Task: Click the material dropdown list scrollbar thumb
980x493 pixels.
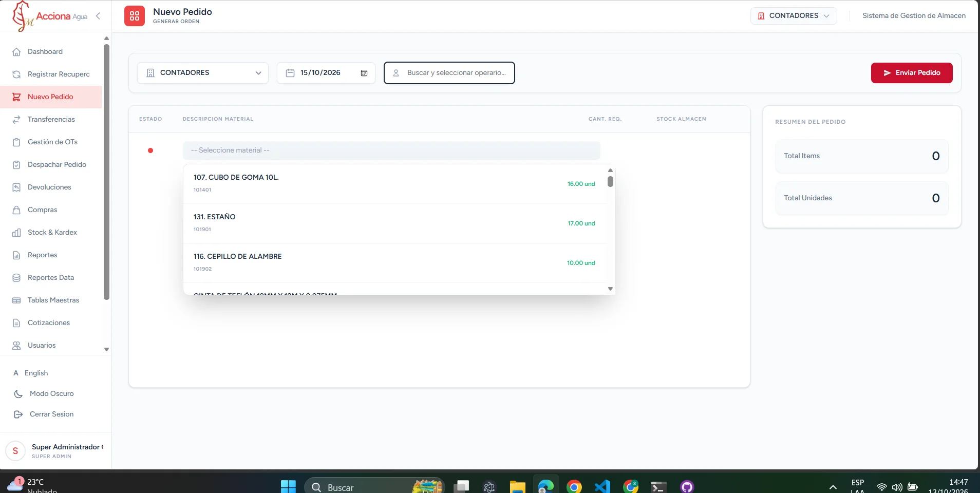Action: (610, 182)
